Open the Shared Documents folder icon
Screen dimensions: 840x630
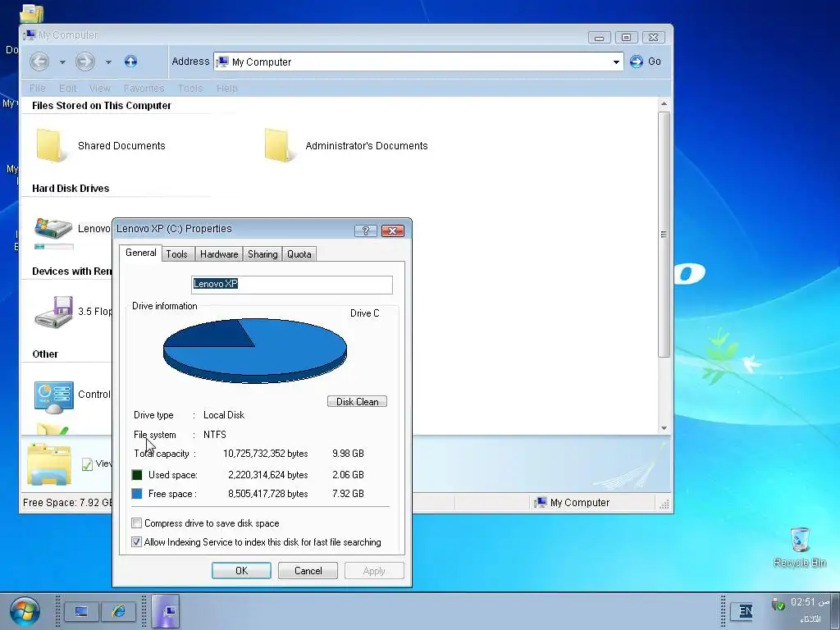pos(50,145)
